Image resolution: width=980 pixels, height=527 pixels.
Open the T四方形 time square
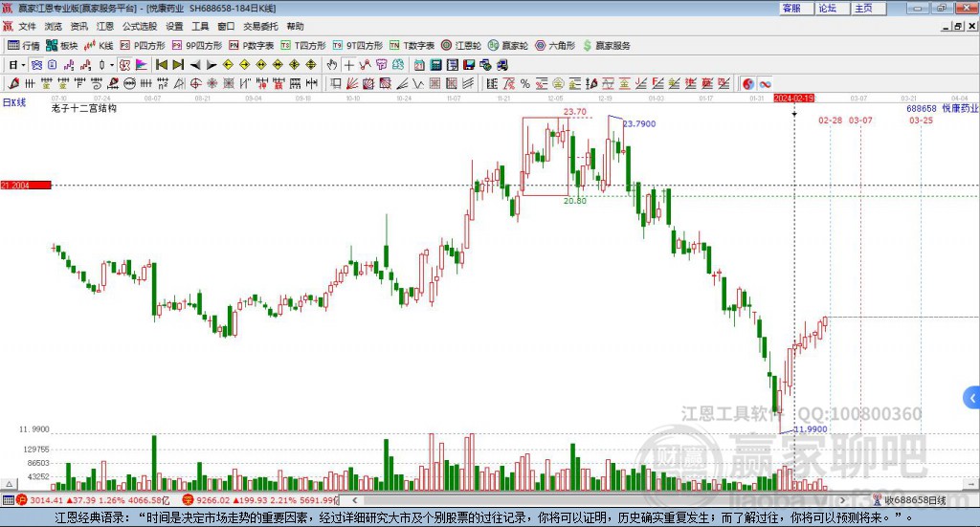303,46
